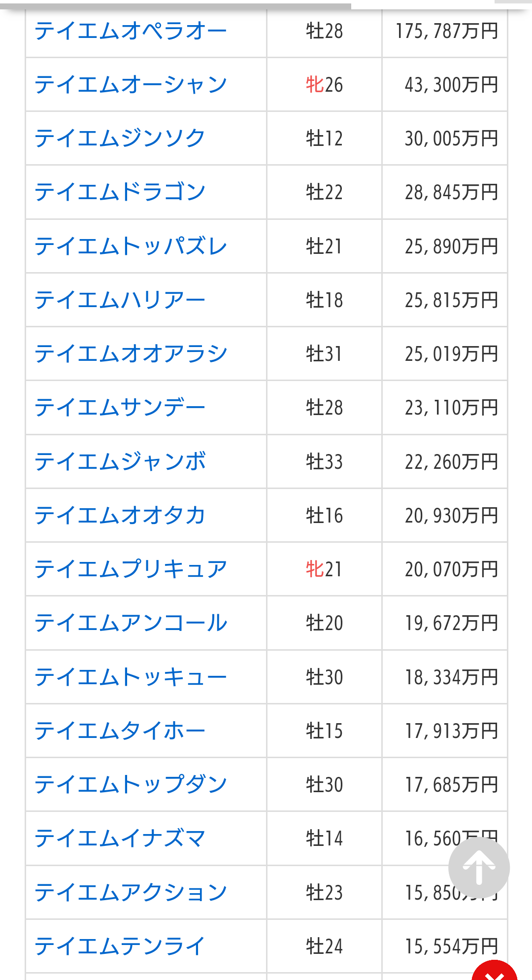532x980 pixels.
Task: Open テイエムドラゴン link
Action: [120, 192]
